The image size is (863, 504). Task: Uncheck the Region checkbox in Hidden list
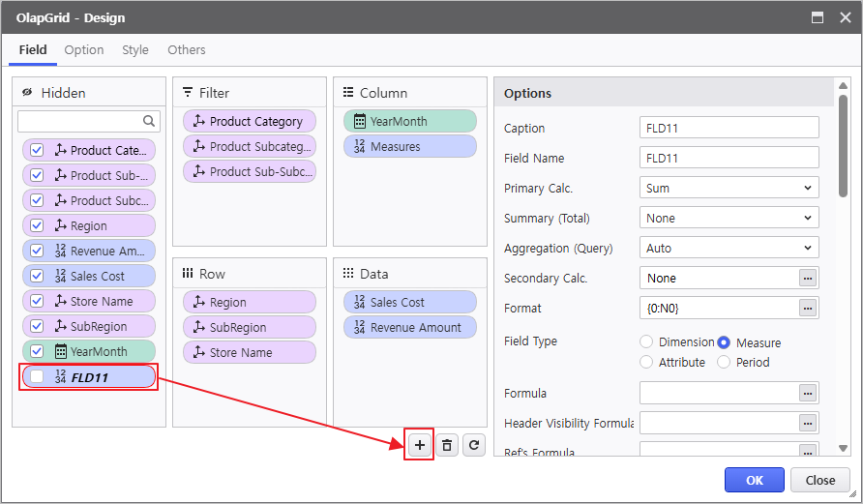pos(37,225)
